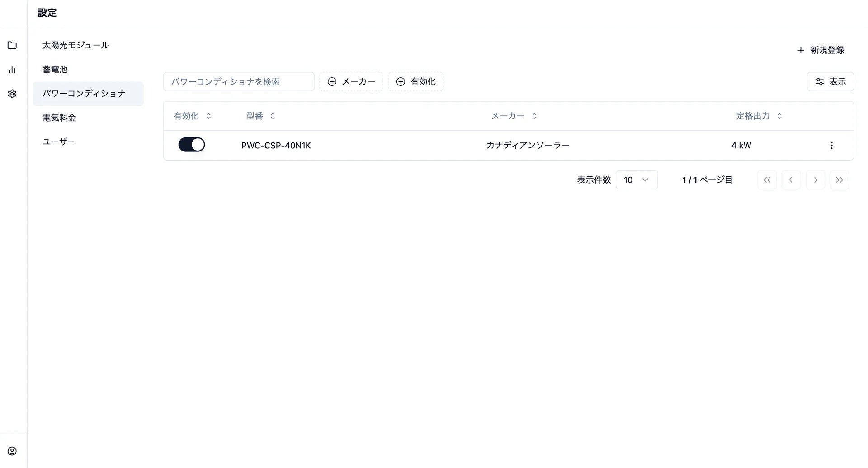This screenshot has width=868, height=468.
Task: Sort by the 定格出力 column sort arrows
Action: tap(779, 116)
